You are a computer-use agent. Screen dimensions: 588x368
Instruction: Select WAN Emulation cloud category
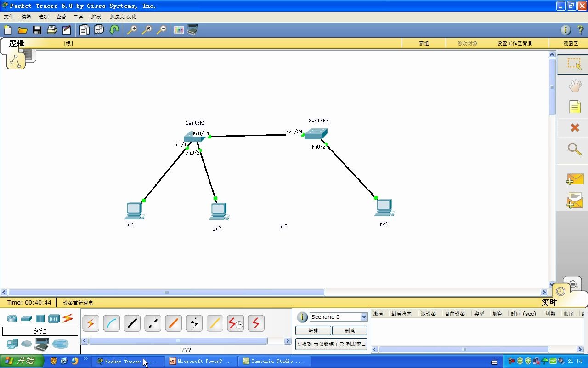[27, 344]
